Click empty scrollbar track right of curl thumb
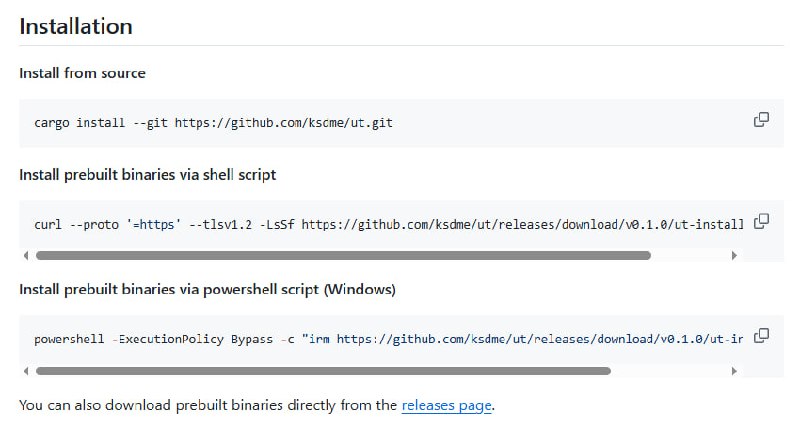 coord(690,256)
